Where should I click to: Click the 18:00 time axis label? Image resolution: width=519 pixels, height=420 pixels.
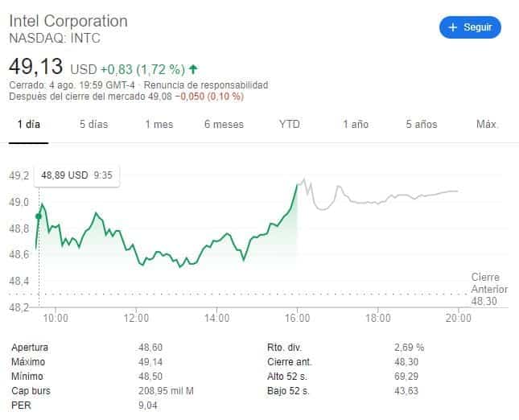tap(378, 318)
